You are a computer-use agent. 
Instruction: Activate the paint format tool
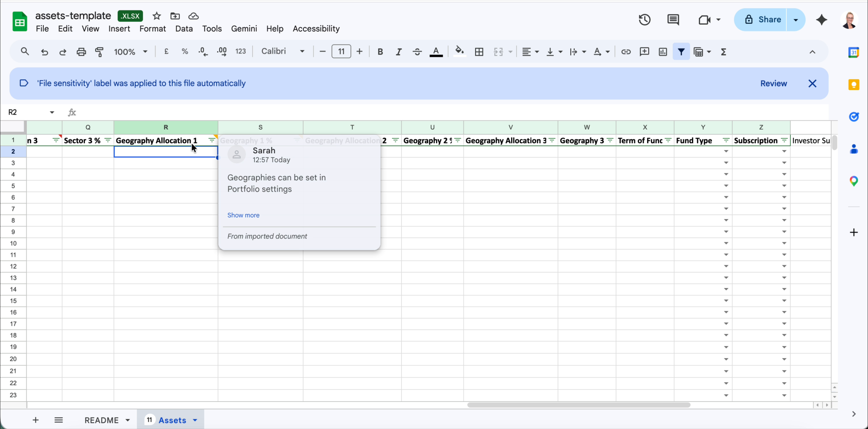[x=99, y=52]
